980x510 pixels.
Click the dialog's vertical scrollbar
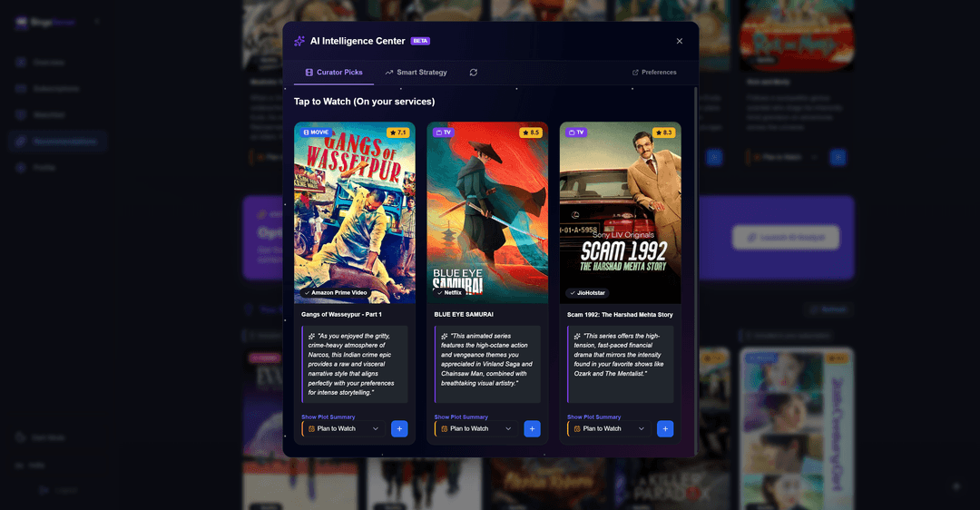coord(696,270)
